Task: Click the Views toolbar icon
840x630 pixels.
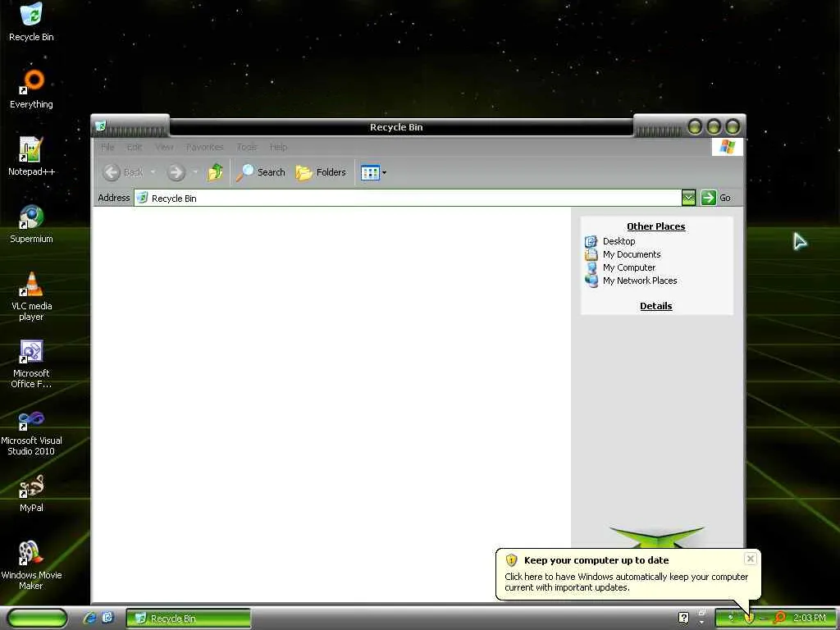Action: [x=370, y=172]
